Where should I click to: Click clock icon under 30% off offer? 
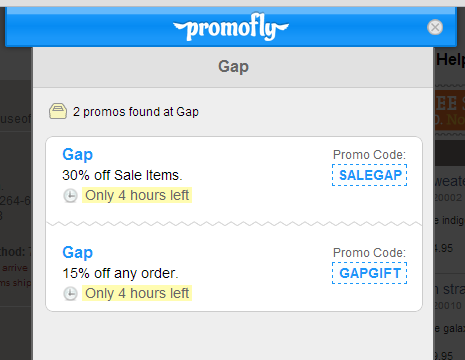click(x=70, y=196)
